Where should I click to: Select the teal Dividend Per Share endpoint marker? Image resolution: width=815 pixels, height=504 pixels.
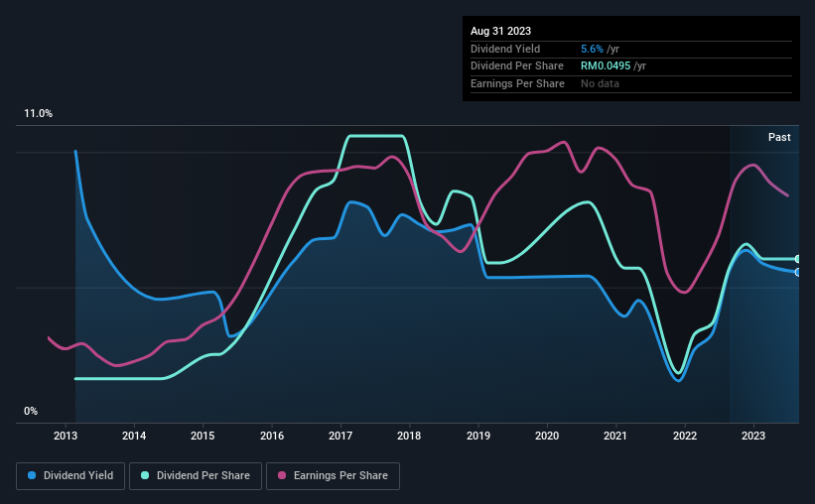[797, 259]
